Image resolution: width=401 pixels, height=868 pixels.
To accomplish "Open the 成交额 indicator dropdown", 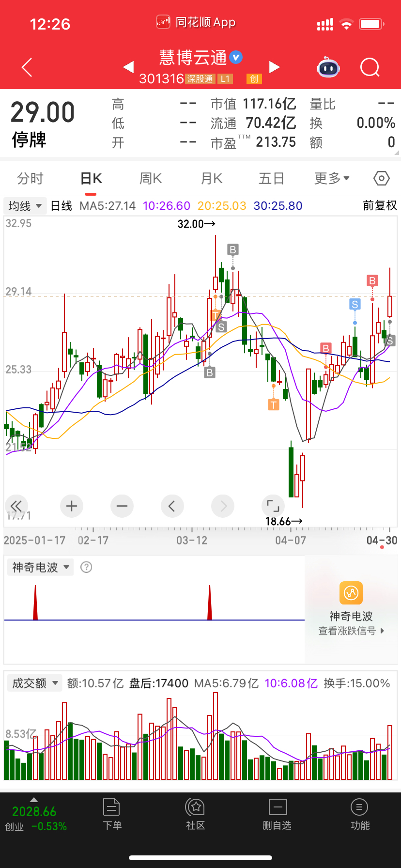I will pos(34,683).
